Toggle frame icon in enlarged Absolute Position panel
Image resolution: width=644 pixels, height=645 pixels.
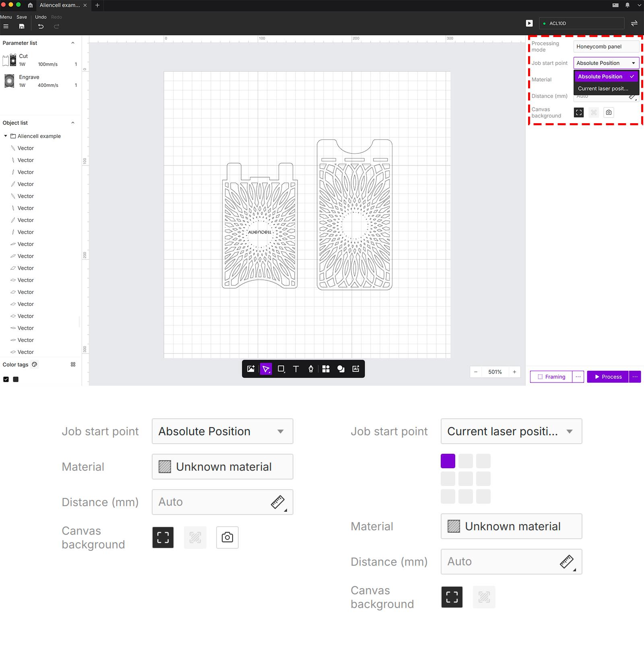163,537
